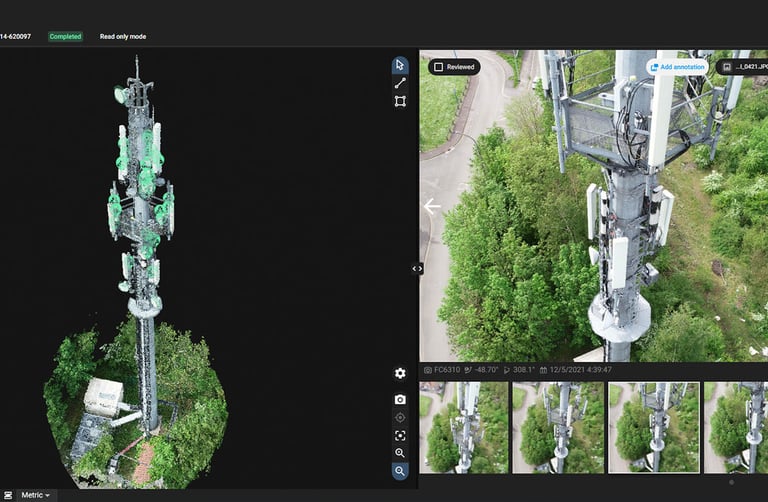The width and height of the screenshot is (768, 502).
Task: Open the Metric units dropdown
Action: tap(35, 496)
